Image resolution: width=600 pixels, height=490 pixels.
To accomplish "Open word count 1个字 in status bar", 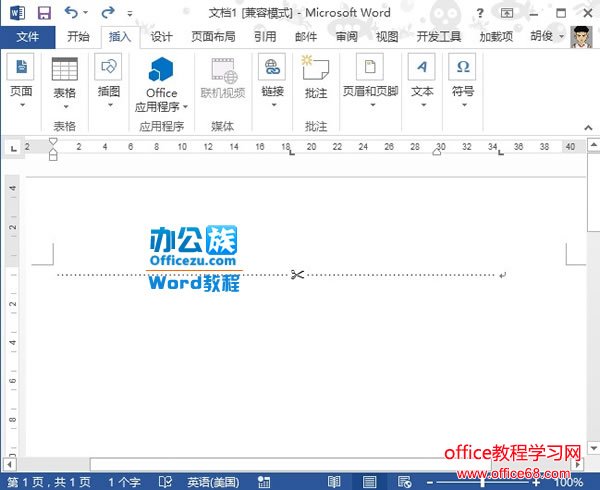I will click(124, 482).
